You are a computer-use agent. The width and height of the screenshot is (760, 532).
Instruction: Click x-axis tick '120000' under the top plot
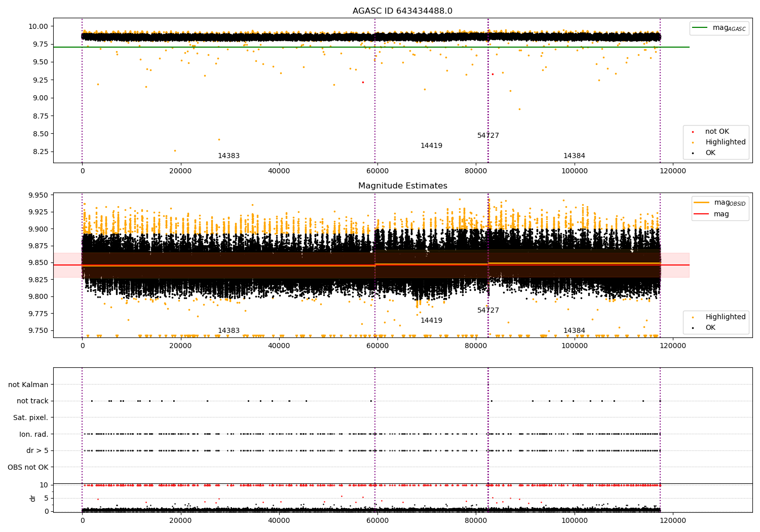[x=673, y=171]
